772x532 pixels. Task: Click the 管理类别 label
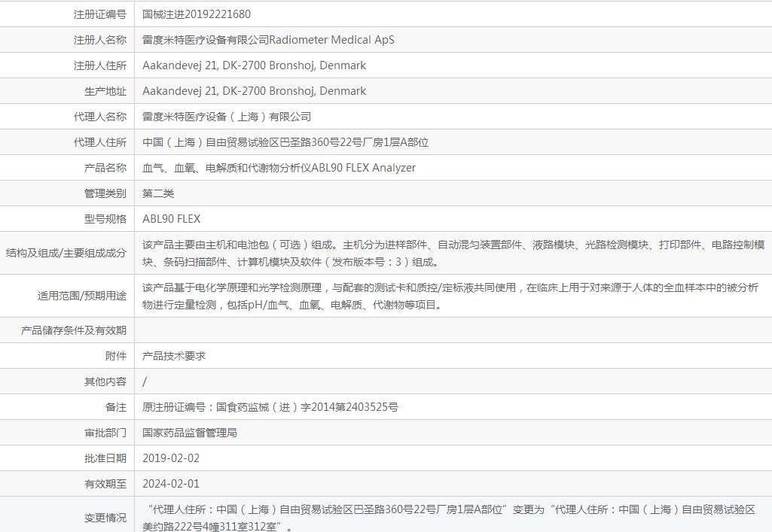coord(105,193)
